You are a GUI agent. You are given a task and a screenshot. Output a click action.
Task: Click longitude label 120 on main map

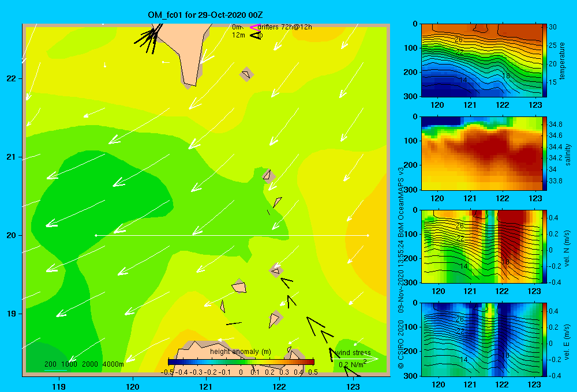pyautogui.click(x=133, y=386)
